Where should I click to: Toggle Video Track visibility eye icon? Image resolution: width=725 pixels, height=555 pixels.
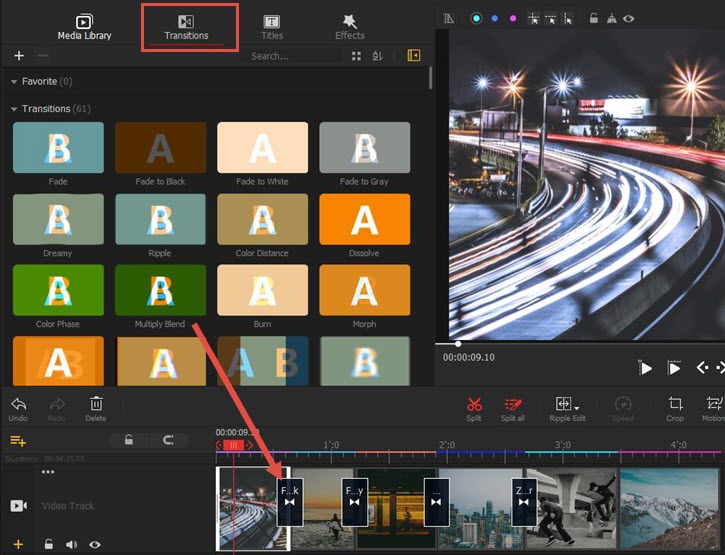click(95, 545)
